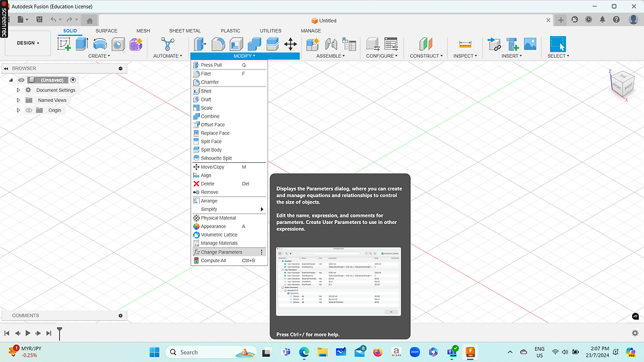Open the Simplify submenu arrow

[262, 210]
